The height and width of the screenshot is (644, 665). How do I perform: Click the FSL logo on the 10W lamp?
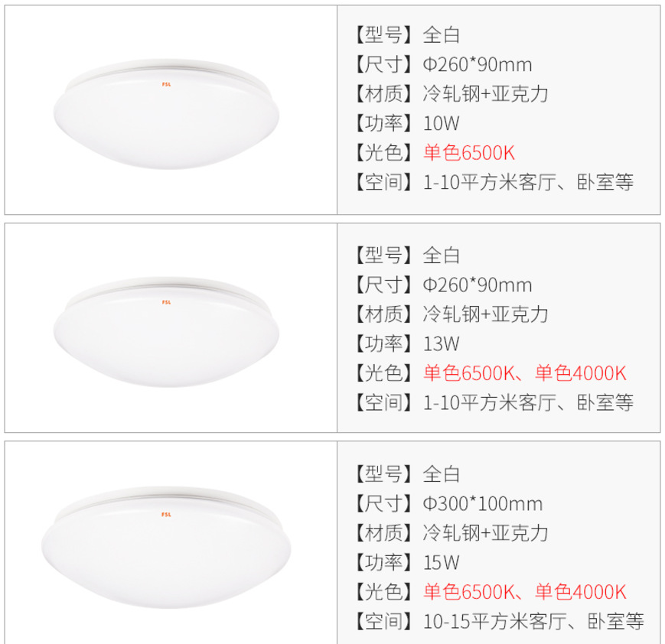click(165, 86)
